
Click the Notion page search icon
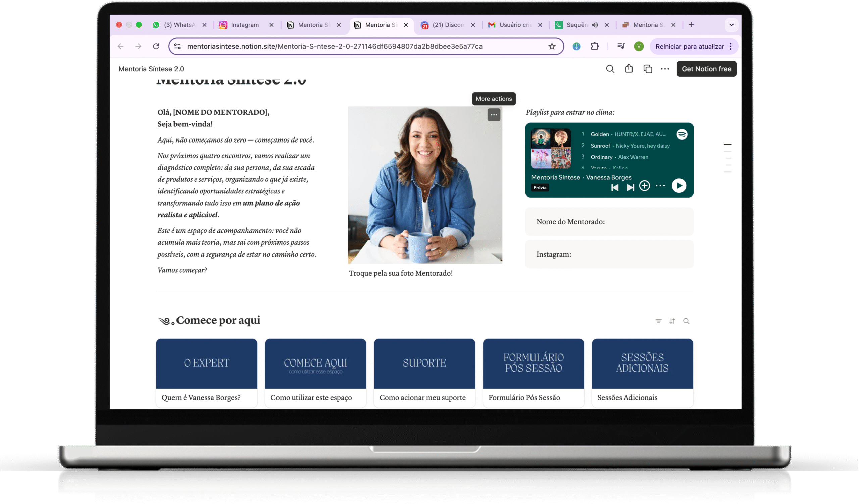(610, 69)
